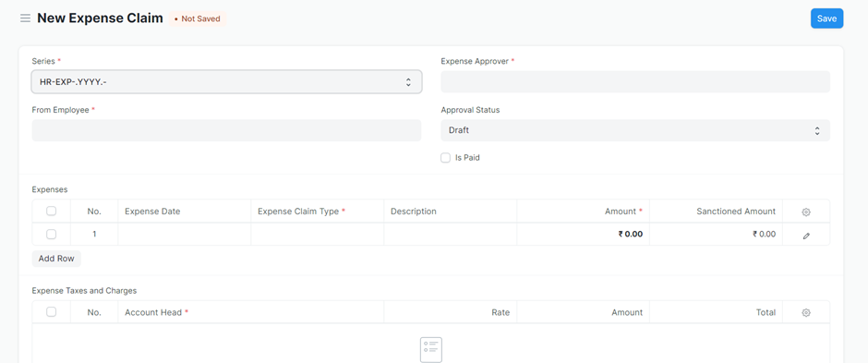Focus the Expense Approver input field
Screen dimensions: 868x363
tap(635, 82)
